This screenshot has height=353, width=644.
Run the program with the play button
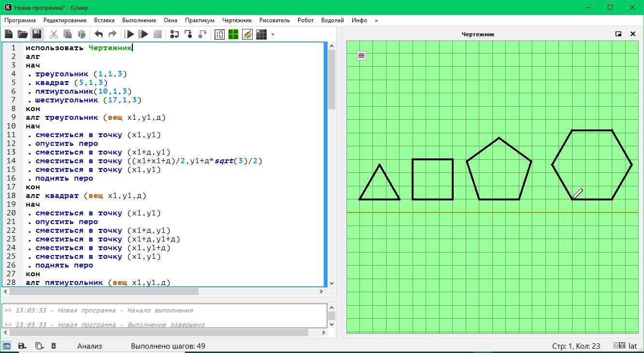(x=129, y=34)
